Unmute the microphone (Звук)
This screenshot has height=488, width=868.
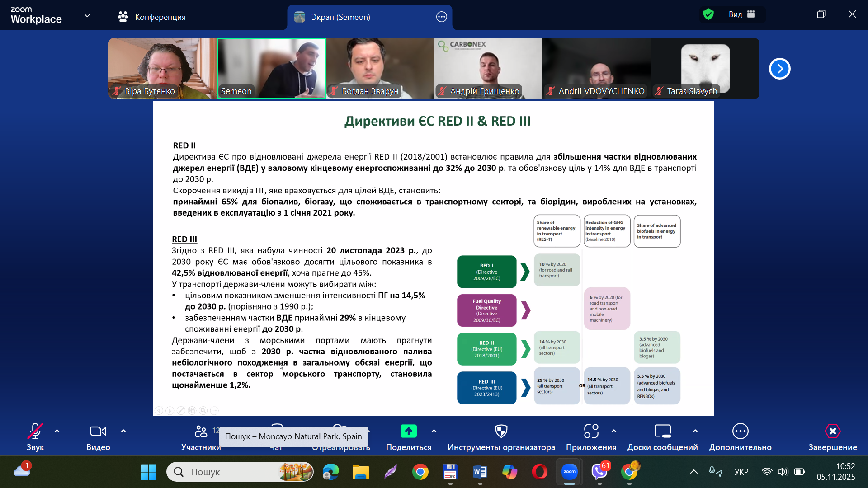pyautogui.click(x=35, y=432)
